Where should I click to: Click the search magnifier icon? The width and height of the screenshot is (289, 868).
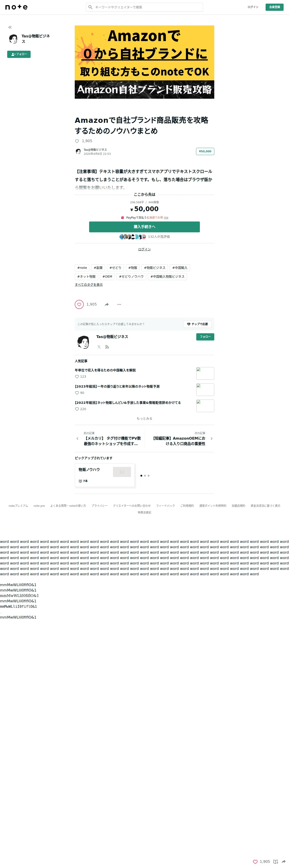pos(90,7)
